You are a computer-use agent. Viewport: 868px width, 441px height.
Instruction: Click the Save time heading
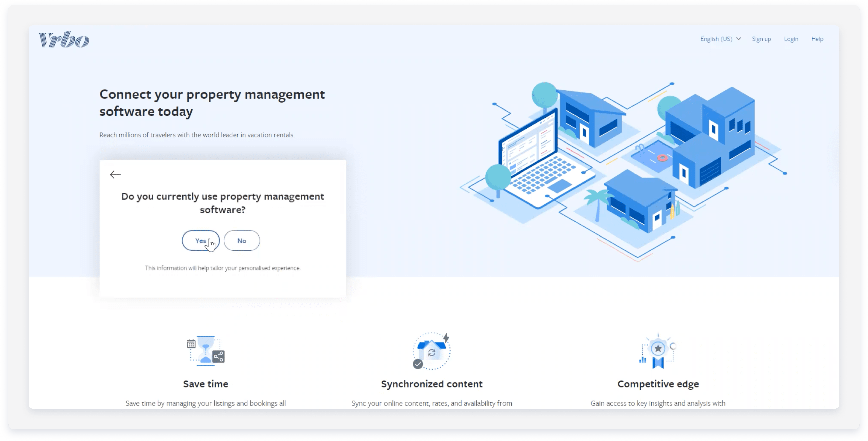[206, 384]
